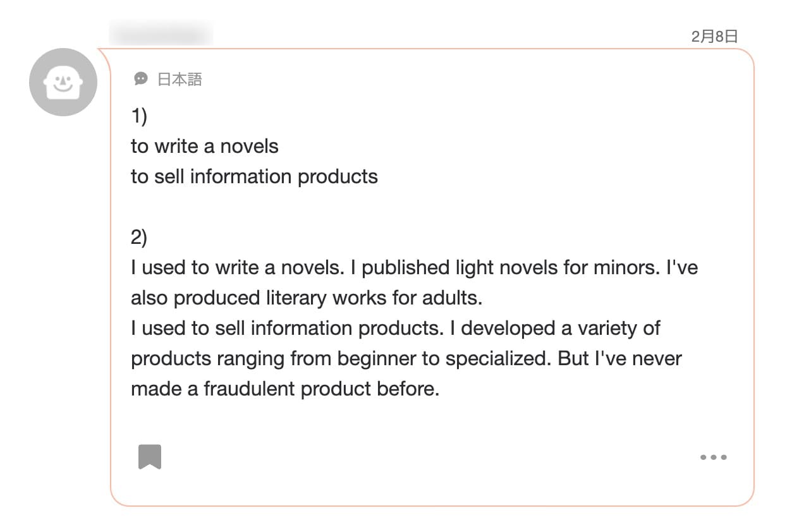Bookmark this post with the bookmark icon

pyautogui.click(x=150, y=457)
